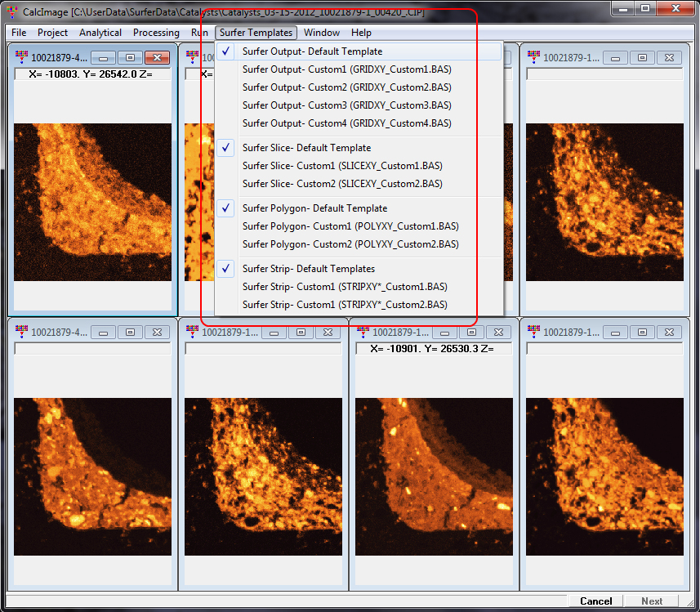The image size is (700, 612).
Task: Open the File menu dropdown
Action: click(19, 33)
